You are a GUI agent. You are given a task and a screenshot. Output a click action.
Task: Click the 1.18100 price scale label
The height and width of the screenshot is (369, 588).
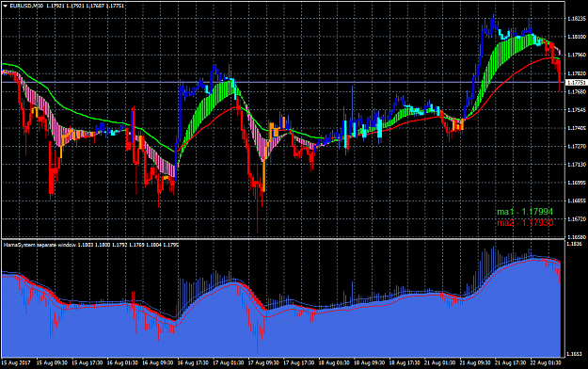577,37
